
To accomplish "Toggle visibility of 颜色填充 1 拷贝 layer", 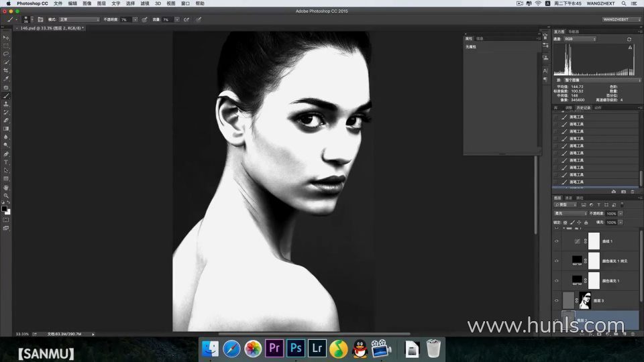I will [556, 261].
